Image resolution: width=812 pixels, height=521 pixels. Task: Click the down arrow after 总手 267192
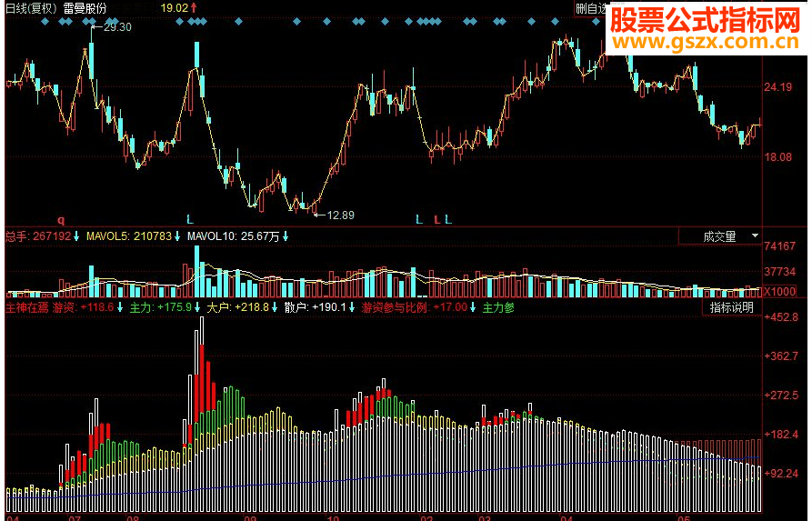click(x=76, y=236)
